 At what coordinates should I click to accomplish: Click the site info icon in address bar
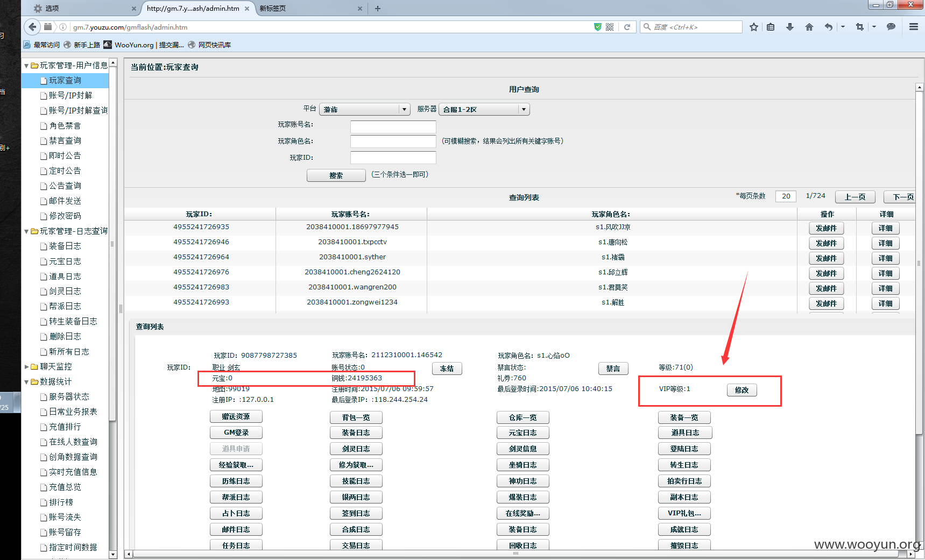pos(63,27)
